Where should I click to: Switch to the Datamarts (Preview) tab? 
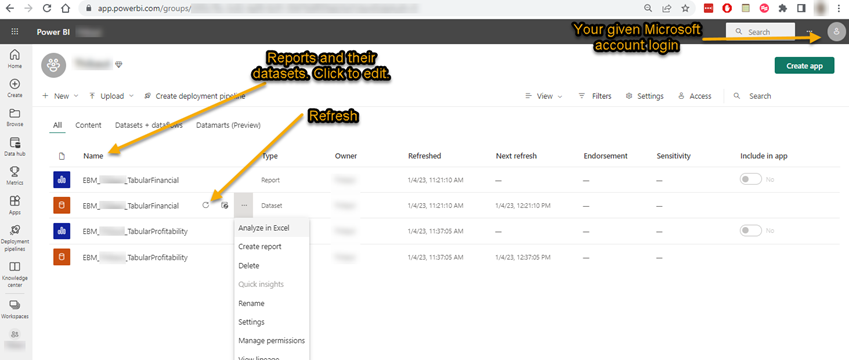pos(228,125)
